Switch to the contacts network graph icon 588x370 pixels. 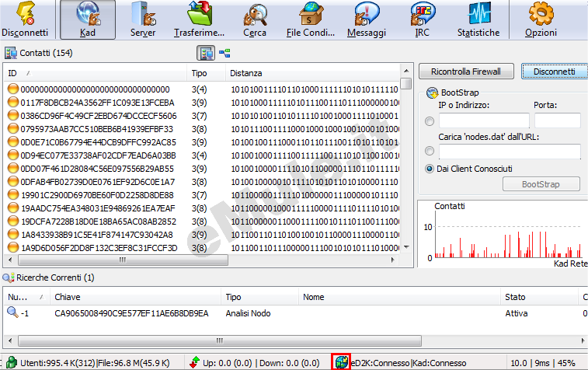[x=224, y=53]
